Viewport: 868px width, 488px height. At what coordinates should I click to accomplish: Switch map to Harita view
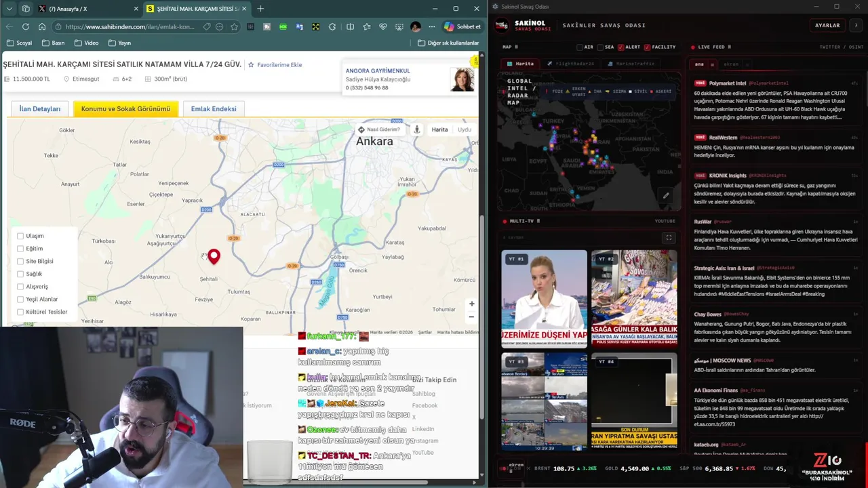point(439,129)
